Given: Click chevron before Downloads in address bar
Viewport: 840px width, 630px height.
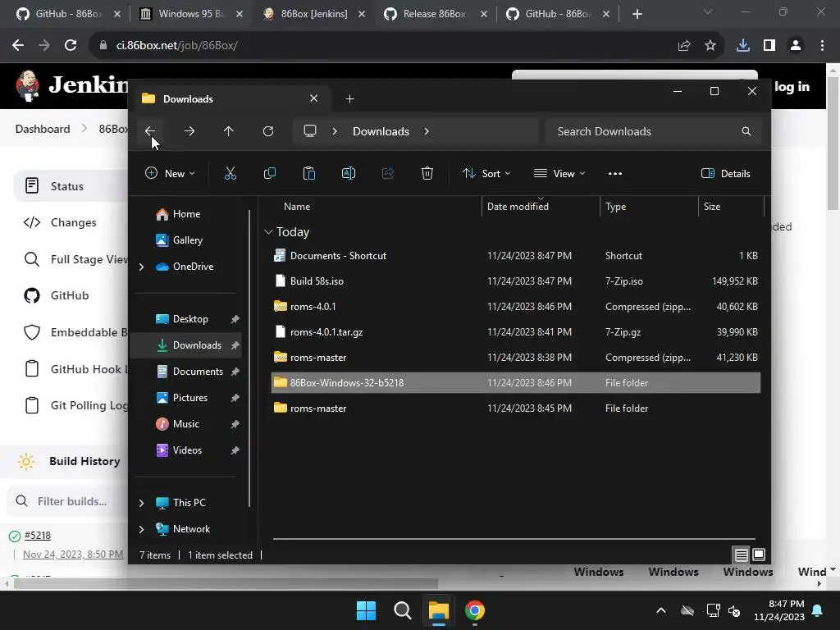Looking at the screenshot, I should (x=335, y=131).
